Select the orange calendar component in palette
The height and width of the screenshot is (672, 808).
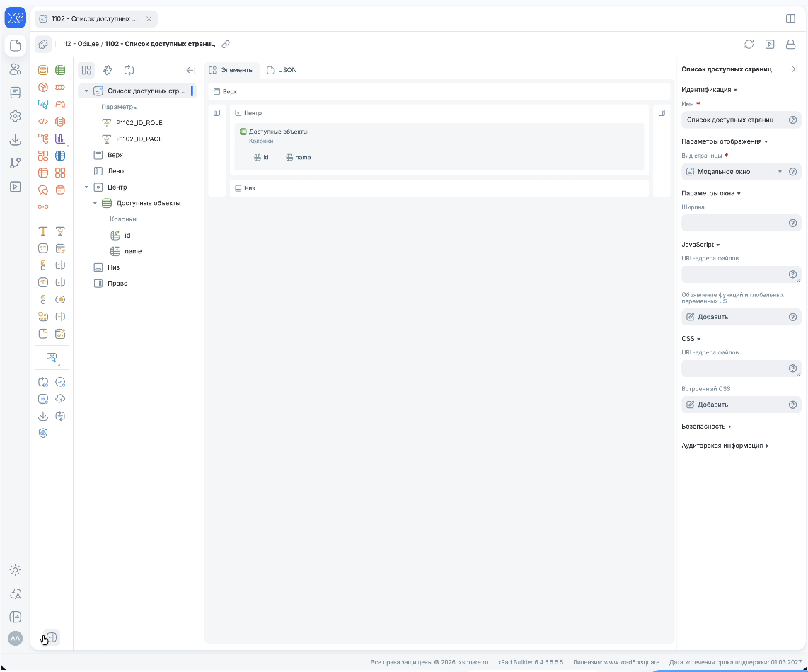click(60, 190)
